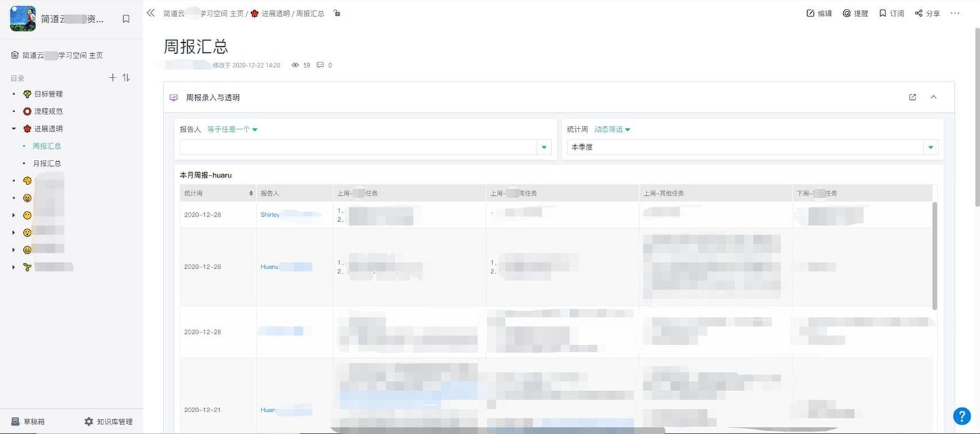980x434 pixels.
Task: Click the 周报录入与透明 panel icon
Action: coord(174,97)
